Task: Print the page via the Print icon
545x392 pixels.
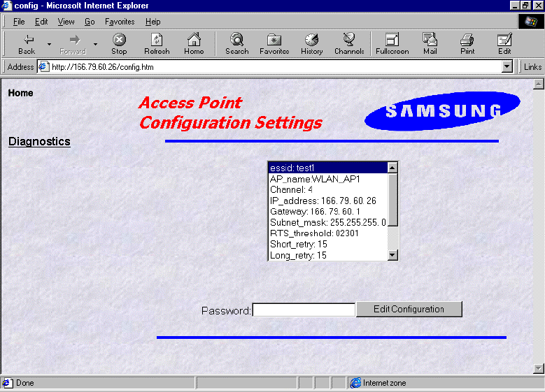Action: (x=467, y=44)
